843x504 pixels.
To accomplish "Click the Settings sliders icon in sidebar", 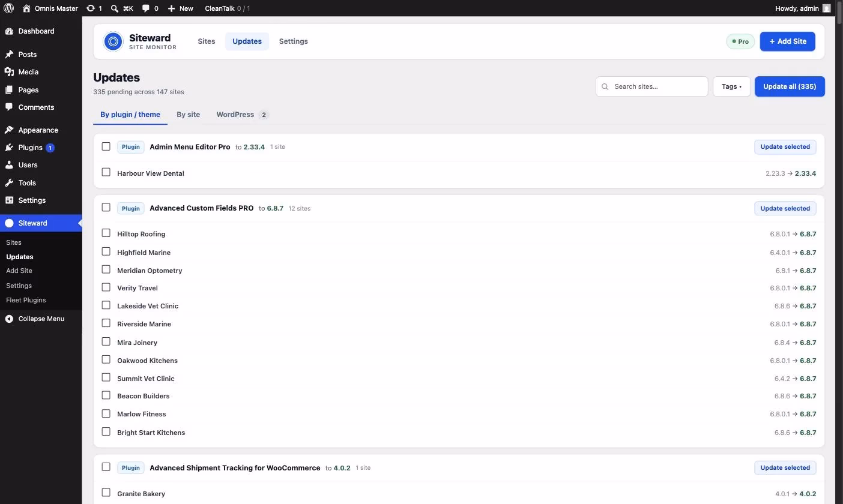I will (x=9, y=200).
